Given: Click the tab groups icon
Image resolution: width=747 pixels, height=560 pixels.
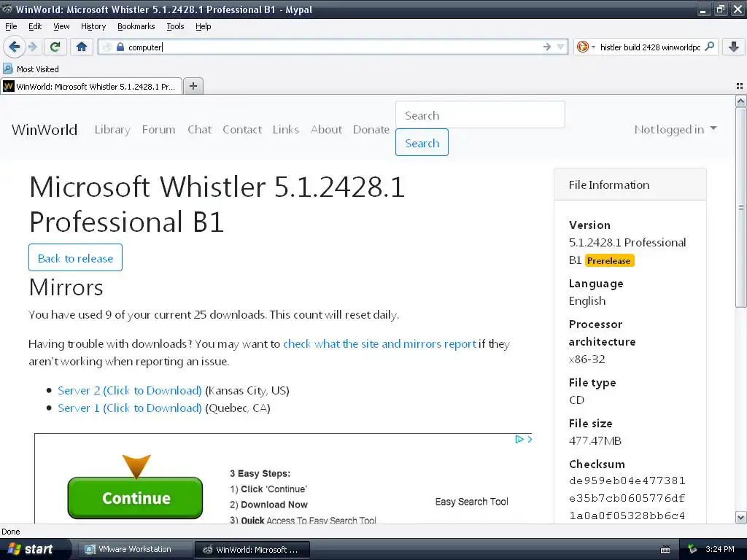Looking at the screenshot, I should [x=740, y=86].
